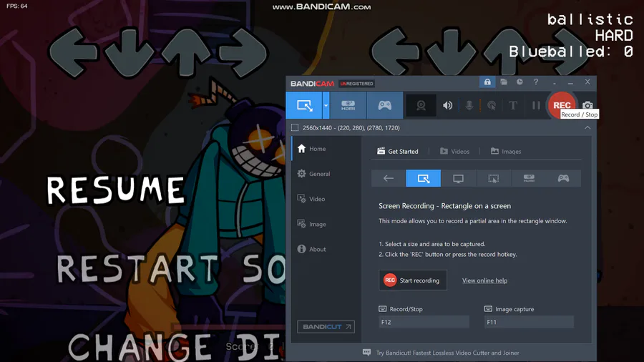Click the Record/Stop hotkey field F12

click(424, 322)
